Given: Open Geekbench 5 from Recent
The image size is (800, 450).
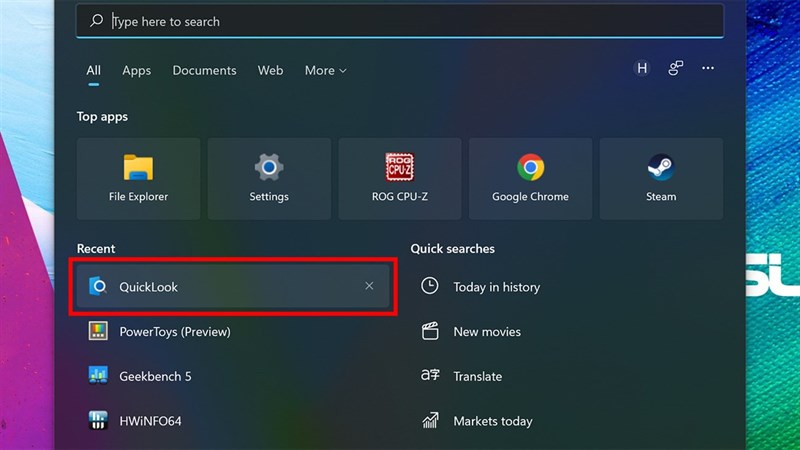Looking at the screenshot, I should 233,376.
